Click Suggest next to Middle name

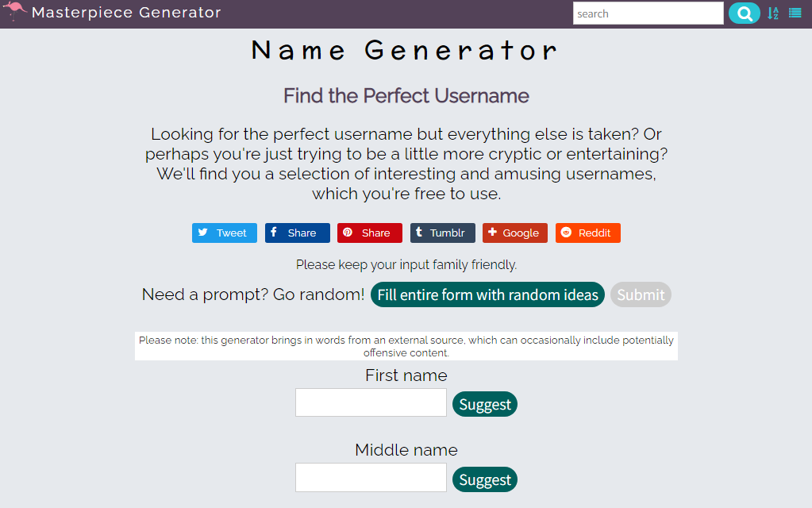(484, 479)
